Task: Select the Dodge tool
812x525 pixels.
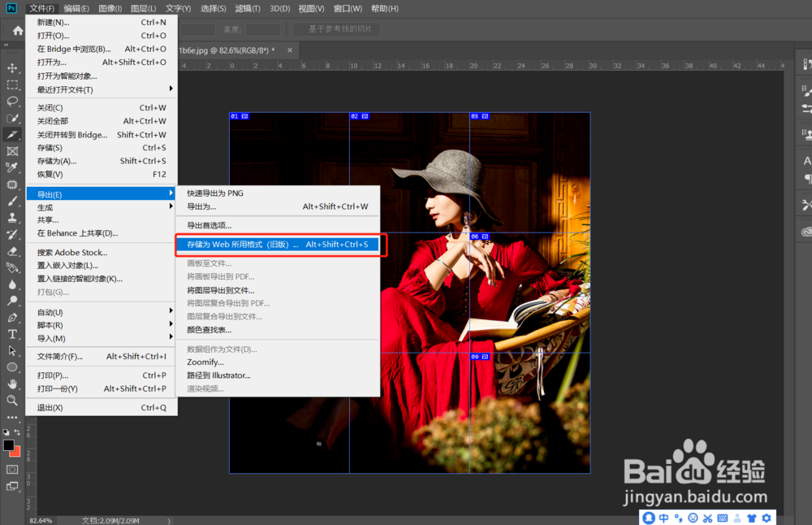Action: point(12,301)
